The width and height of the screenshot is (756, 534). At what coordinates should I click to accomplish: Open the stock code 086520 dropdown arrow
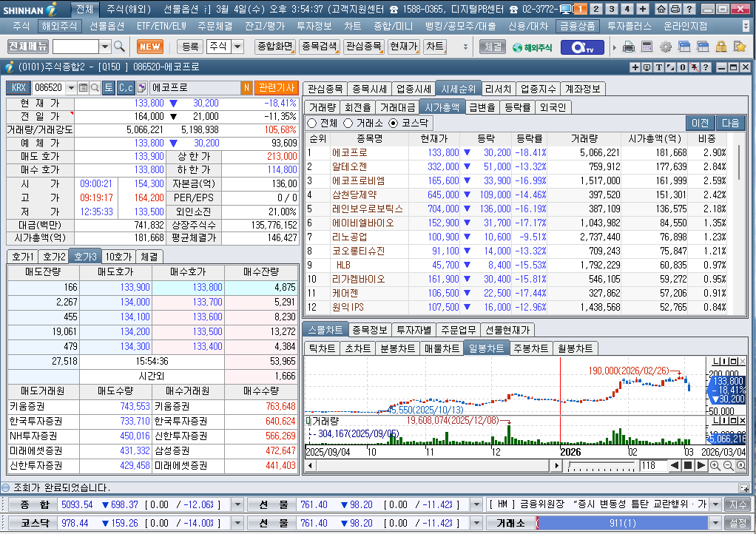71,88
